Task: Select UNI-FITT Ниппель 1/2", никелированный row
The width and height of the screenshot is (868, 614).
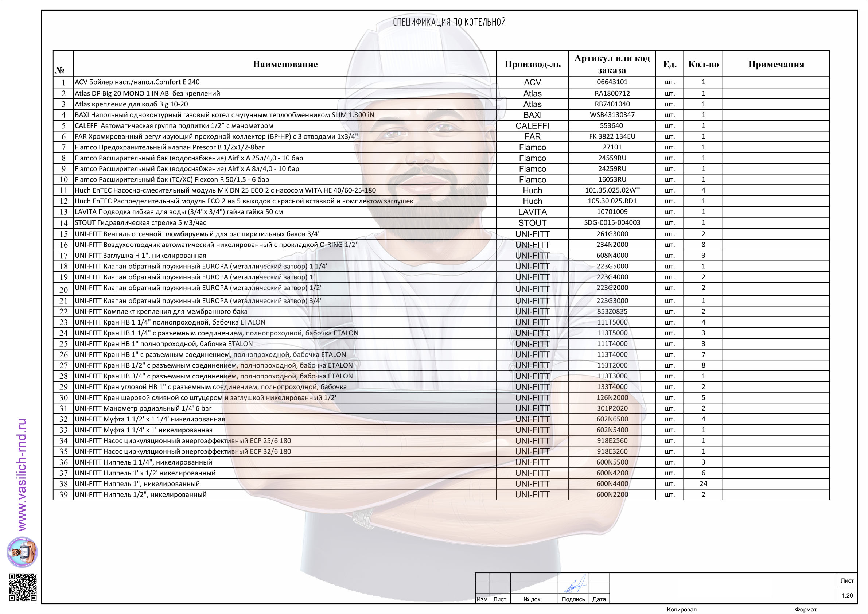Action: [x=441, y=495]
